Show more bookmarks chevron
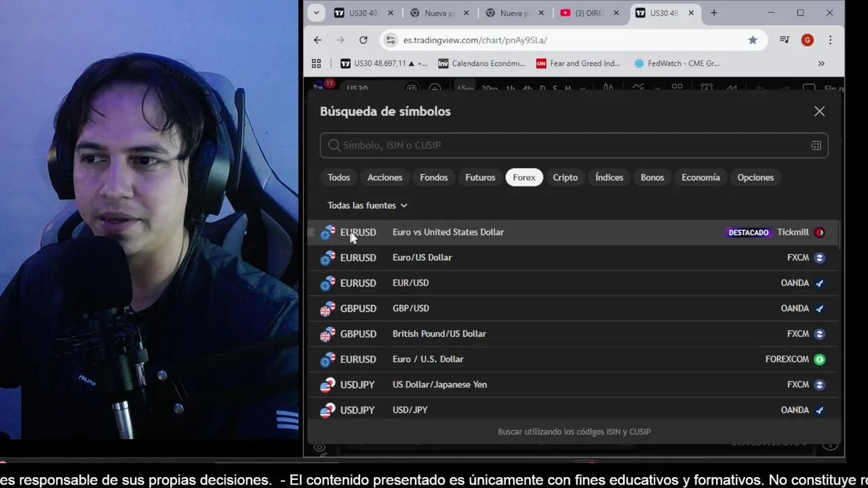868x488 pixels. (x=821, y=63)
